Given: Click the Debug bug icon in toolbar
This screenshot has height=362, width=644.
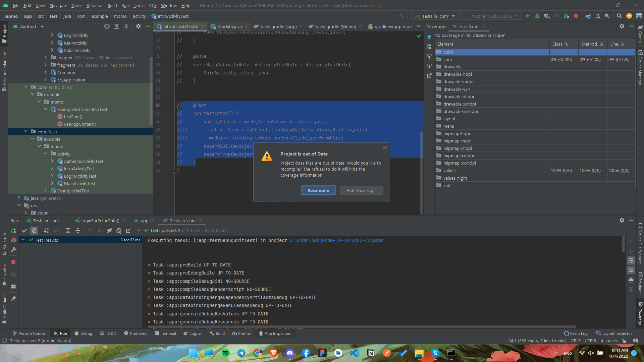Looking at the screenshot, I should (x=537, y=16).
